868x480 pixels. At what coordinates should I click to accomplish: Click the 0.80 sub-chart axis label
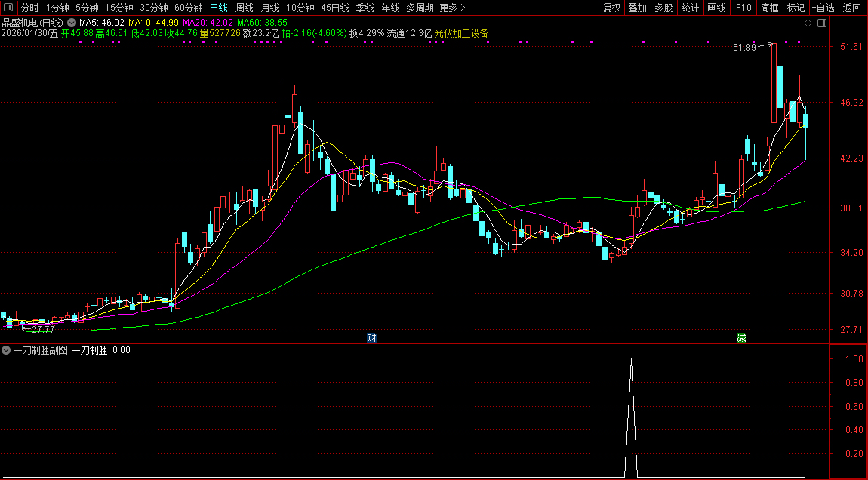pos(854,383)
